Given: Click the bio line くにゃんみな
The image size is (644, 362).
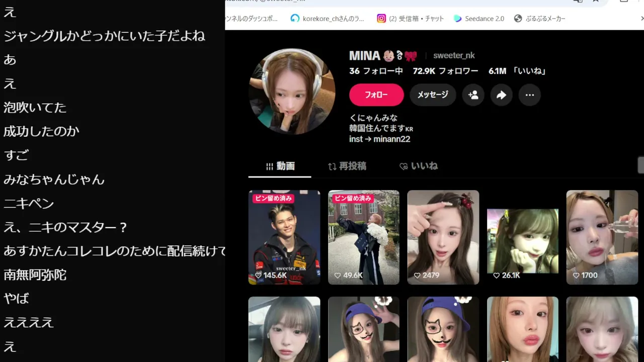Looking at the screenshot, I should point(373,118).
